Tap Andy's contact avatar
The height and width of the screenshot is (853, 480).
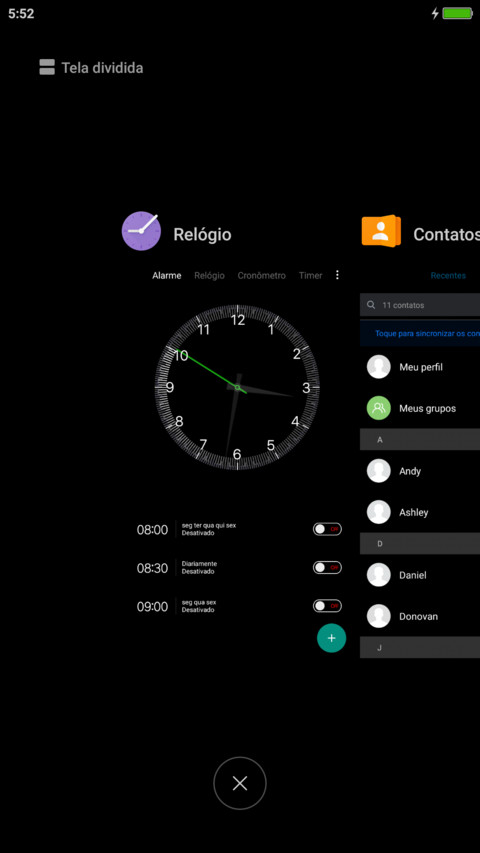tap(379, 471)
